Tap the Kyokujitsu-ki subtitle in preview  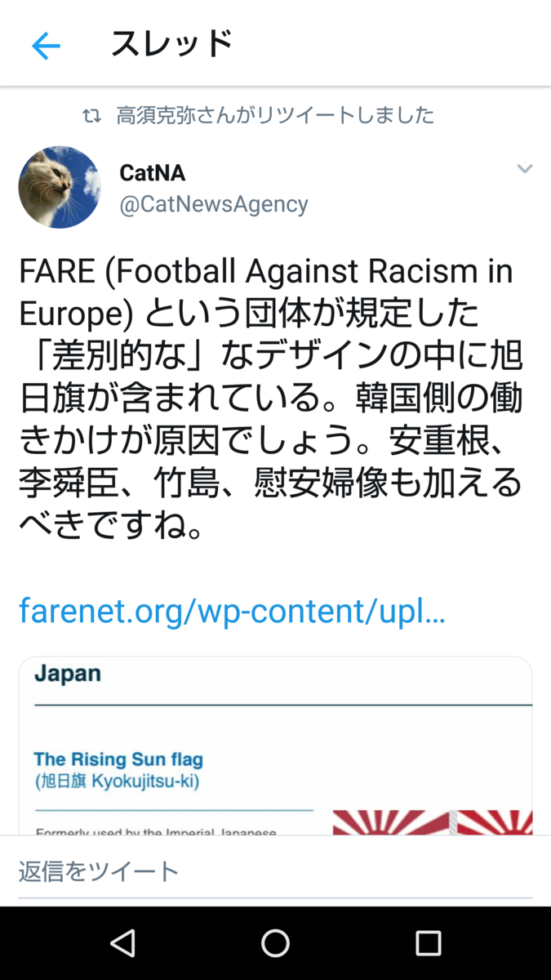[x=117, y=782]
